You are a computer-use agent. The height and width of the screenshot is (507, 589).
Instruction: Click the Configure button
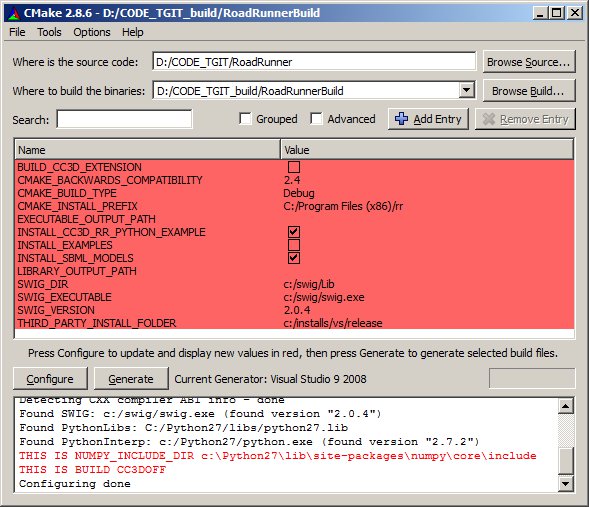[x=50, y=379]
